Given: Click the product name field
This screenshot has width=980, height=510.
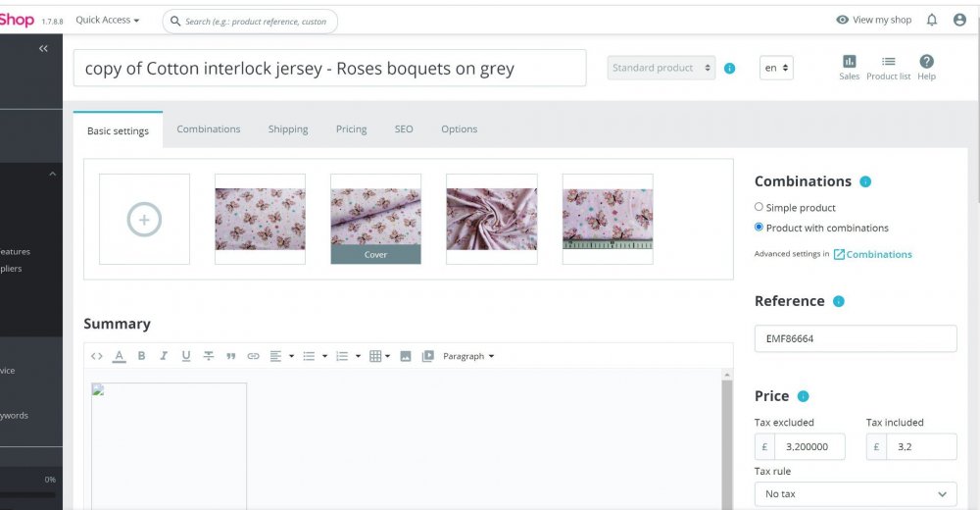Looking at the screenshot, I should (x=330, y=69).
